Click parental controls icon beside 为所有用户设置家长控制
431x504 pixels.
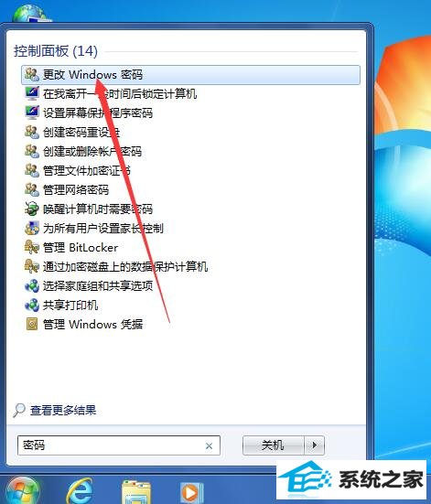[32, 228]
